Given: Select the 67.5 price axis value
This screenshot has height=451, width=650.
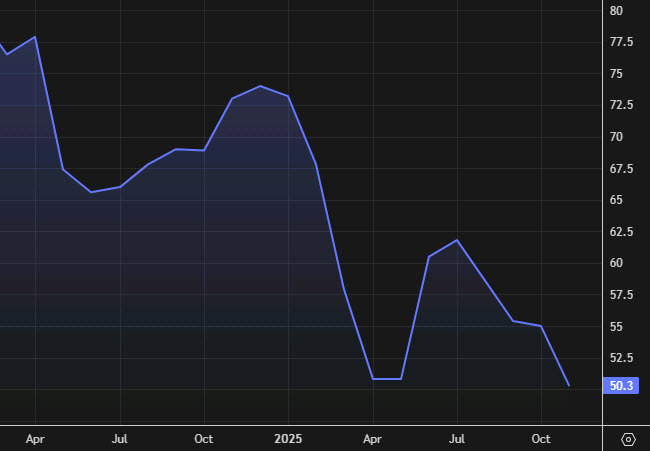Looking at the screenshot, I should [621, 169].
